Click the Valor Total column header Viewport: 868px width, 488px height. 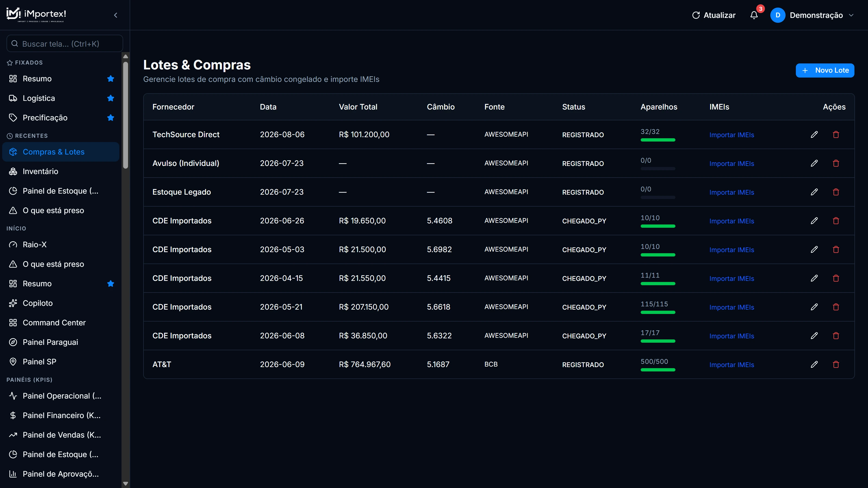pos(358,107)
